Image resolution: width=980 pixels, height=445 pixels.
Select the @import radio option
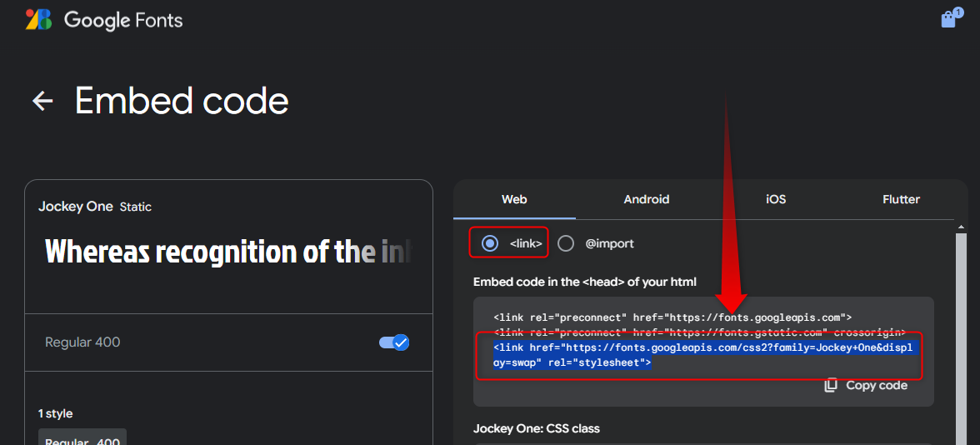point(567,243)
